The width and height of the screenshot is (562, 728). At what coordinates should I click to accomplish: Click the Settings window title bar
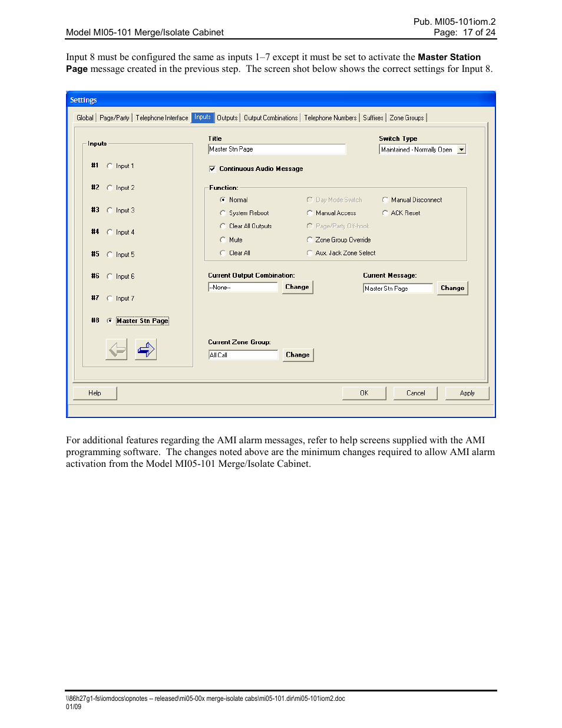pos(281,100)
